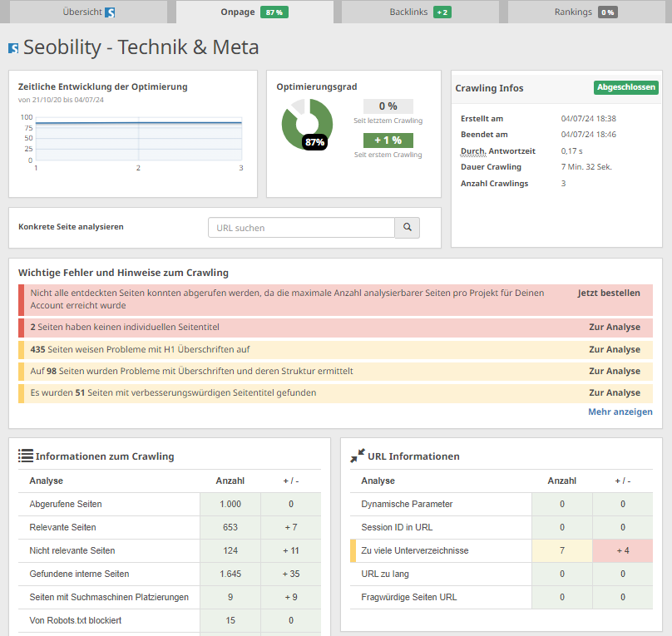Click the Fragwürdige Seiten URL row
The image size is (672, 636).
tap(502, 597)
